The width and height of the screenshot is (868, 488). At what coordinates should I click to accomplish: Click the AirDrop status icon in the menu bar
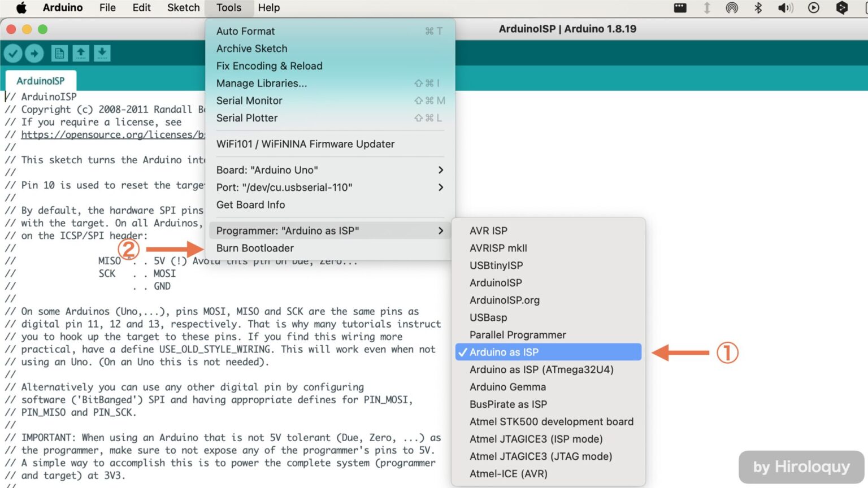732,8
